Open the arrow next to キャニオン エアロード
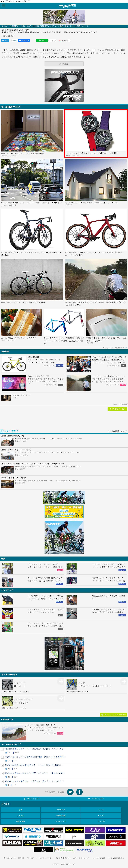 (x=60, y=682)
